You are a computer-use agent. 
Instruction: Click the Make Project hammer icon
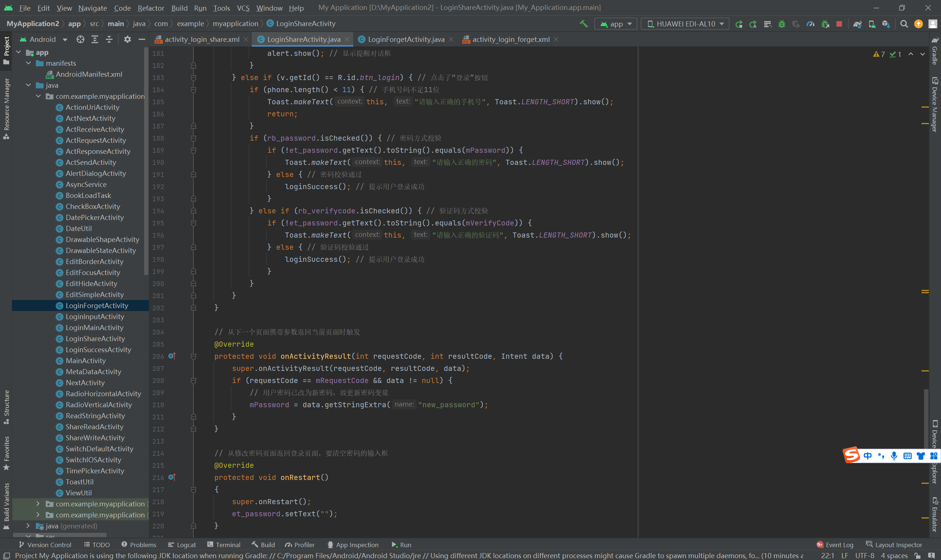[583, 24]
